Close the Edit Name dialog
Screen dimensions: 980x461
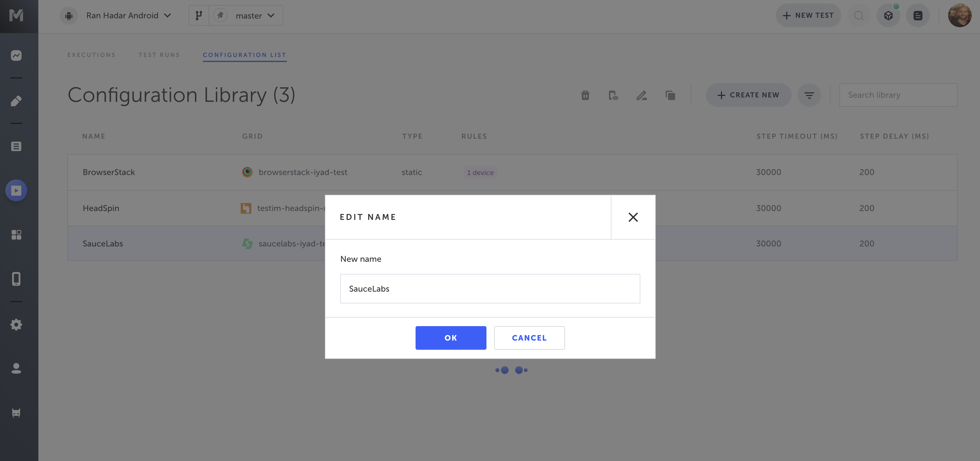(x=633, y=217)
